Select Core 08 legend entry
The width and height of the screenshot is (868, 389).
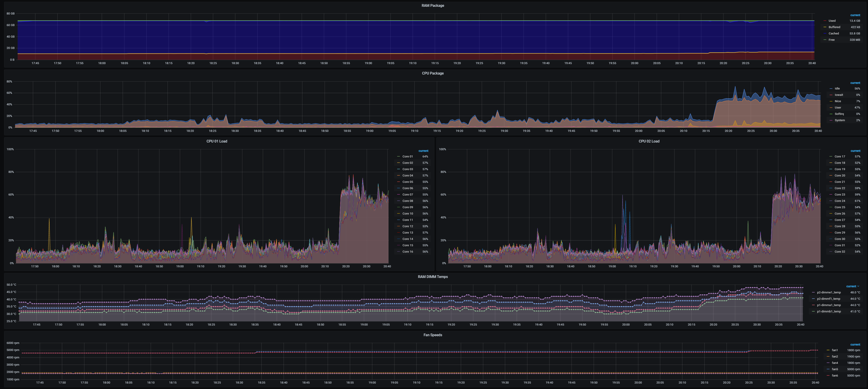(407, 201)
